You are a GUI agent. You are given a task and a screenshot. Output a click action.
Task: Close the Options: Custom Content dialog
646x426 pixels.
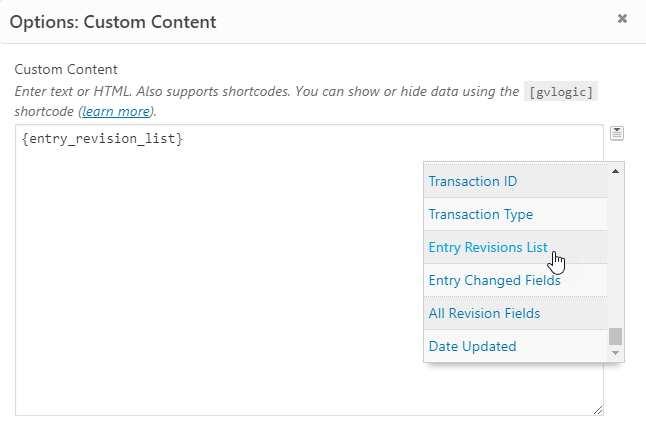pos(622,18)
